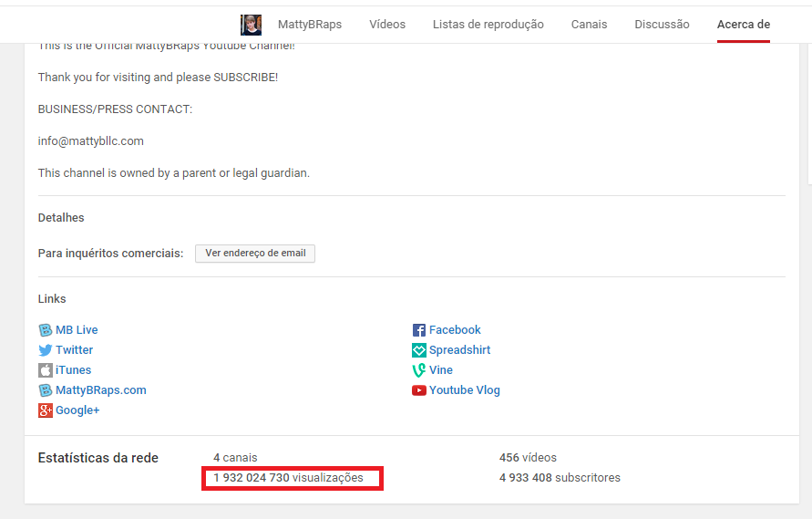The height and width of the screenshot is (519, 812).
Task: Open the Listas de reprodução tab
Action: (488, 25)
